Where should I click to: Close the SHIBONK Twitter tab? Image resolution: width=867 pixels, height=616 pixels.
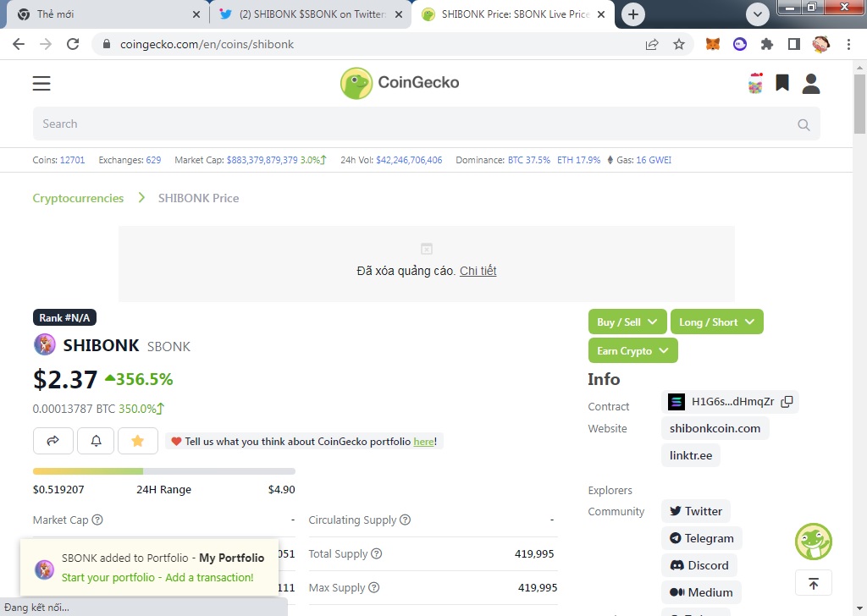pos(398,14)
